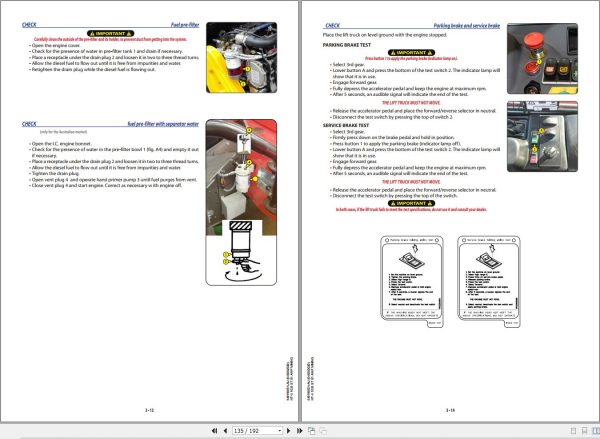The image size is (600, 439).
Task: Go to the previous page
Action: tap(225, 431)
